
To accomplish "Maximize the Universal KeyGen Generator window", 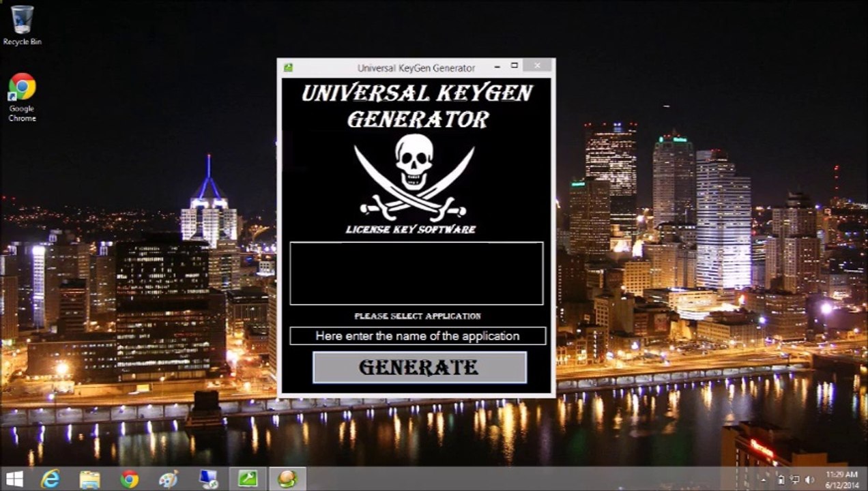I will [x=515, y=66].
